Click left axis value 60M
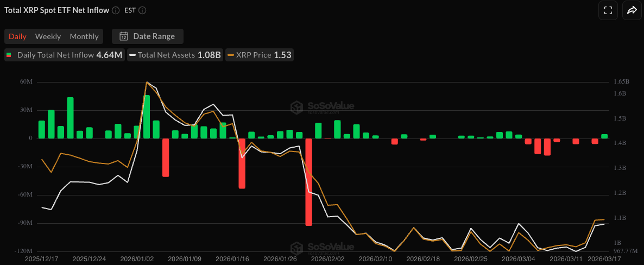Image resolution: width=644 pixels, height=265 pixels. [26, 82]
